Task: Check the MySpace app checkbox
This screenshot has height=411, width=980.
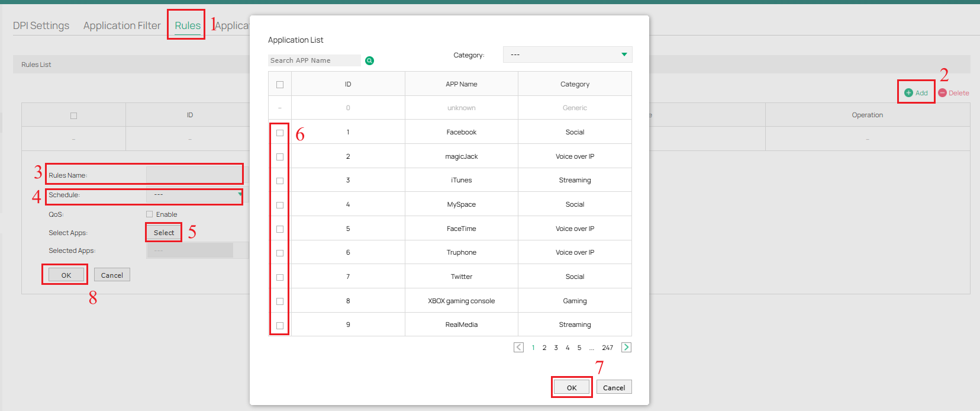Action: point(280,205)
